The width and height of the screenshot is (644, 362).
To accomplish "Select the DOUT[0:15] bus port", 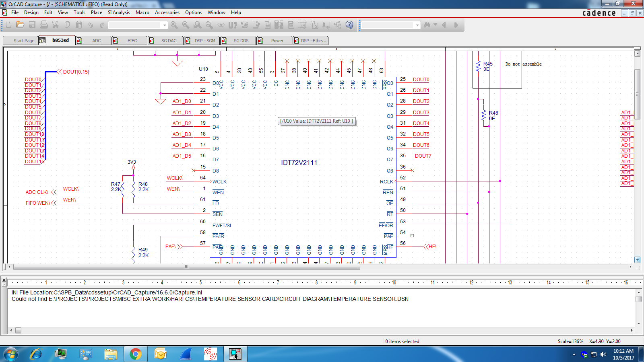I will [x=73, y=72].
